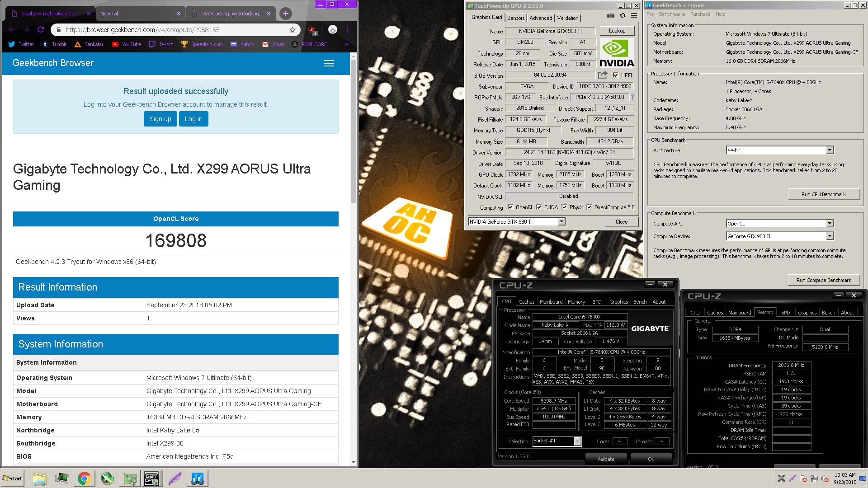Viewport: 868px width, 488px height.
Task: Click the Lookup button in GPU-Z
Action: coord(617,31)
